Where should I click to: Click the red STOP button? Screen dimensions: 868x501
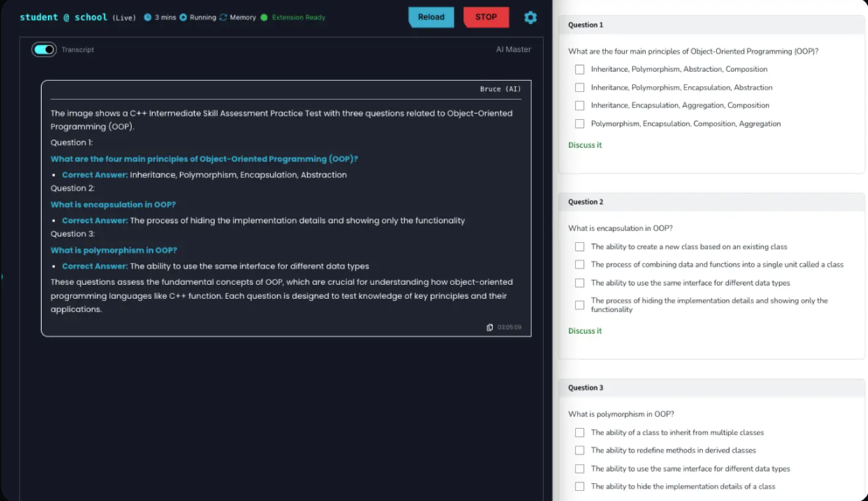tap(486, 17)
